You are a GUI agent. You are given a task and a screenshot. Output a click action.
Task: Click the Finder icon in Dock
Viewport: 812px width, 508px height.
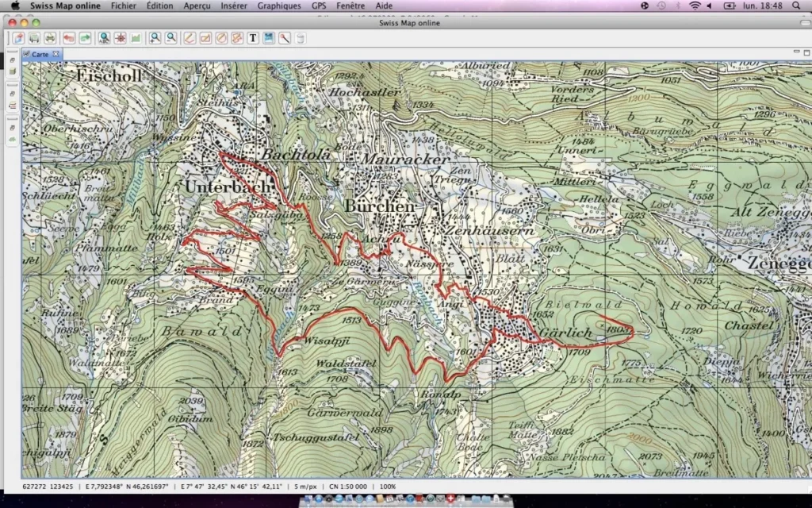click(x=308, y=498)
